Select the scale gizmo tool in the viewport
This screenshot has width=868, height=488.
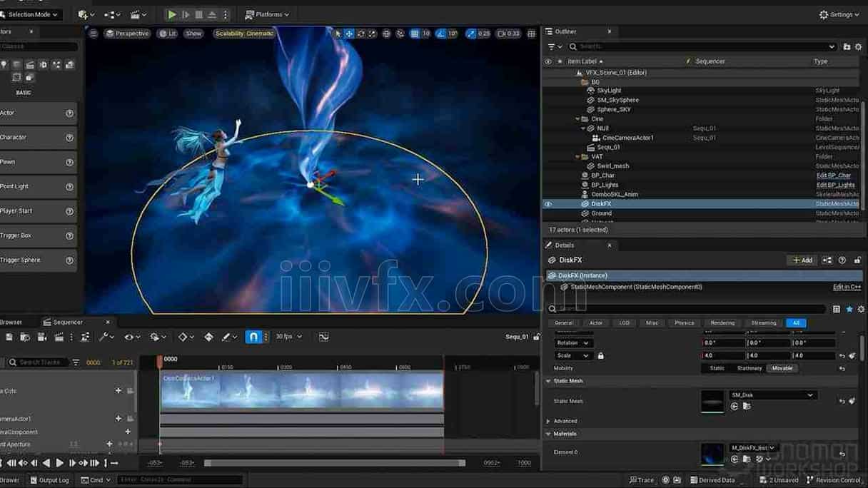pyautogui.click(x=373, y=34)
